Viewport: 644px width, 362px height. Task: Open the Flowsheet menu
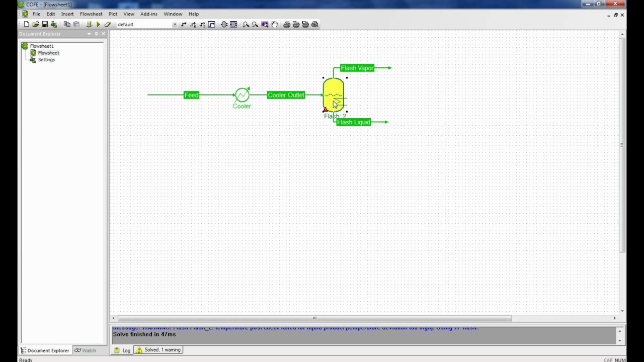(x=91, y=14)
